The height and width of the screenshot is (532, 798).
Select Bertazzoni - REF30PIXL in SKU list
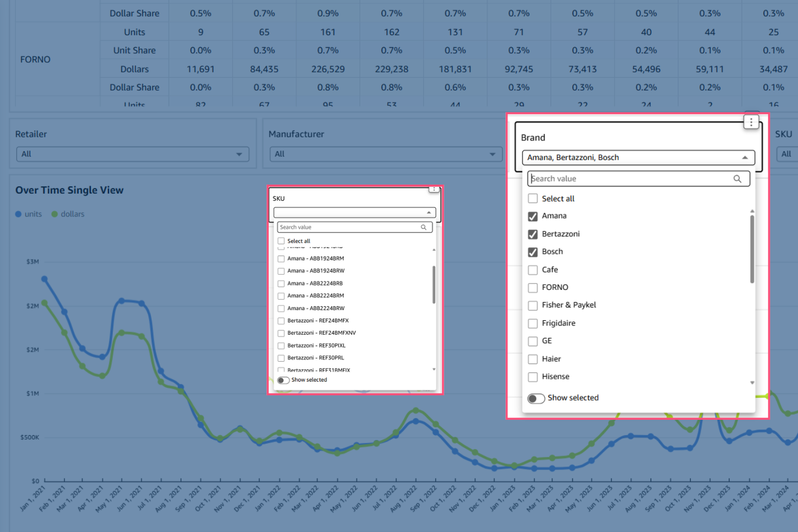pos(281,346)
